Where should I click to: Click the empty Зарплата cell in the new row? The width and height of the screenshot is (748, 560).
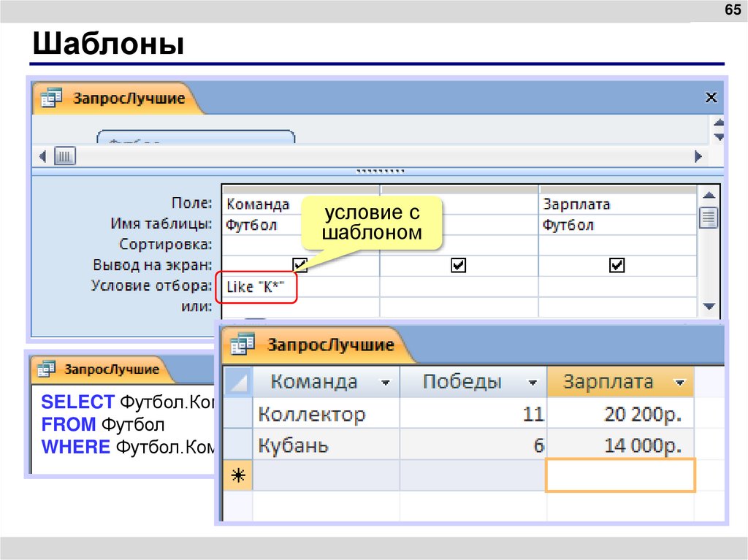[620, 475]
